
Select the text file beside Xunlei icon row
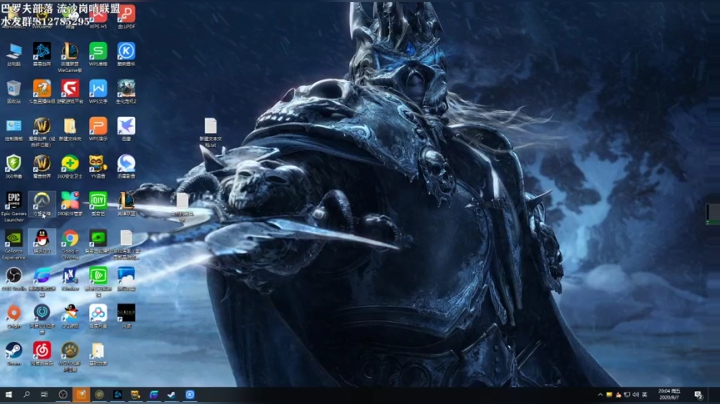point(210,132)
